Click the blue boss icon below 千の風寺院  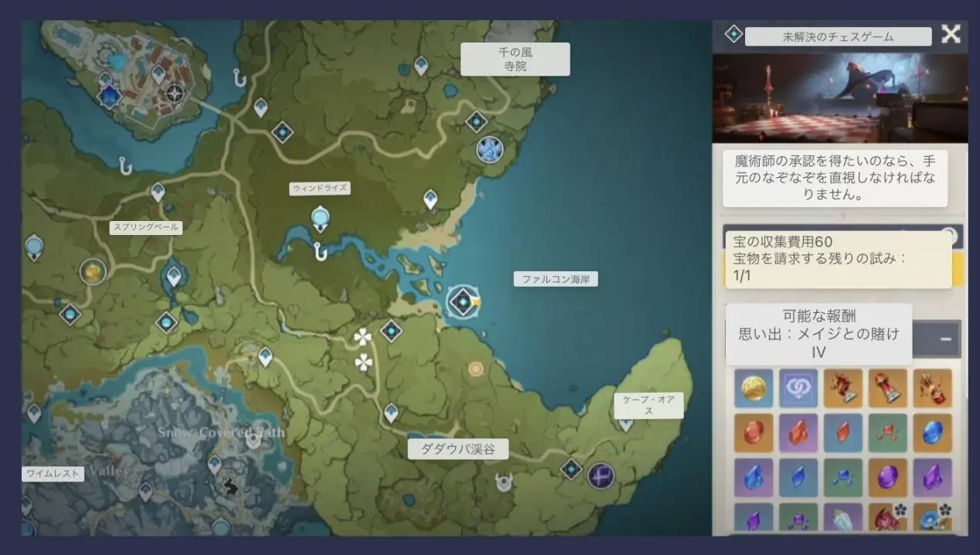pos(489,149)
